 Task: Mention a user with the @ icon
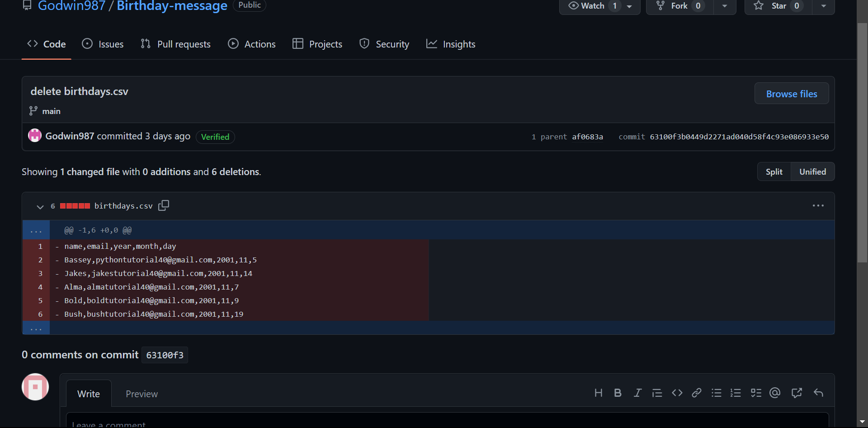[775, 393]
